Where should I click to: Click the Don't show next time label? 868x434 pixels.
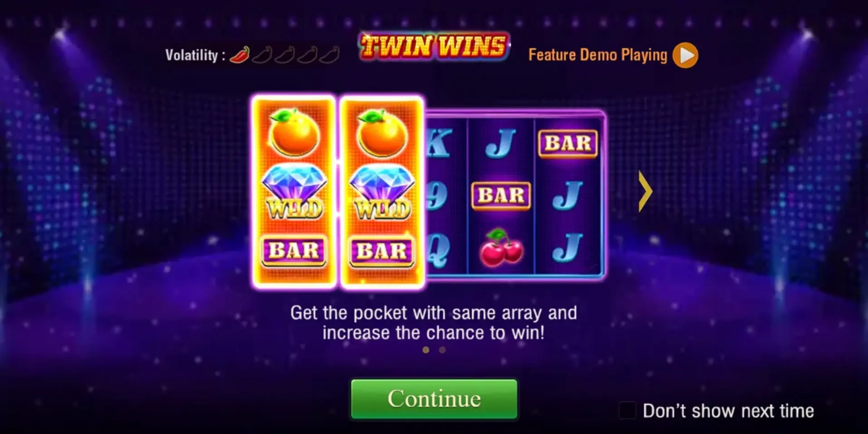pyautogui.click(x=728, y=411)
